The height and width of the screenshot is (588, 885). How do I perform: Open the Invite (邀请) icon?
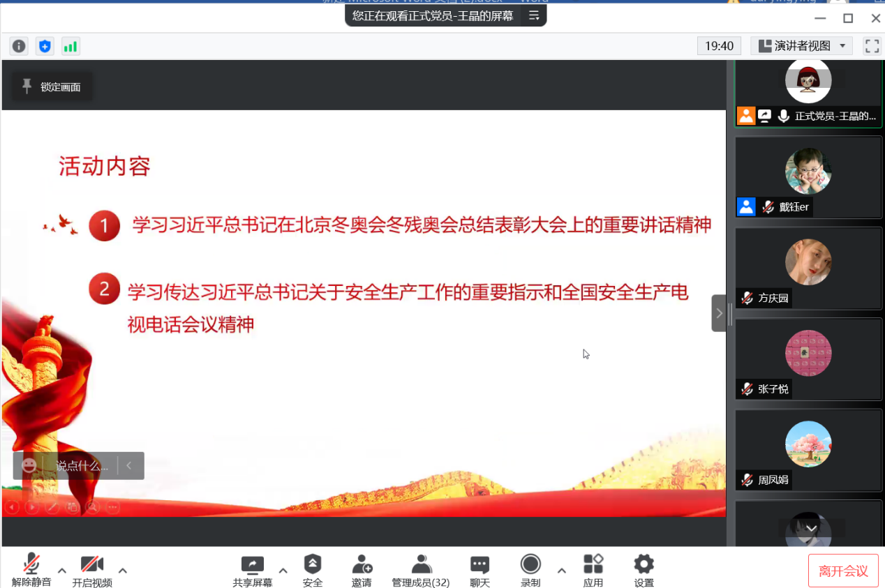pyautogui.click(x=362, y=570)
